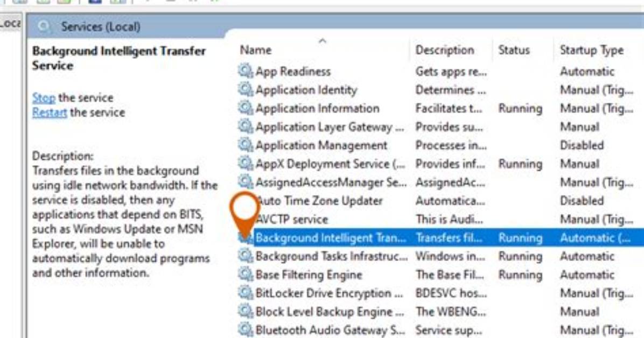Click 'Gets apps re...' description cell
Viewport: 644px width, 338px height.
pos(451,72)
